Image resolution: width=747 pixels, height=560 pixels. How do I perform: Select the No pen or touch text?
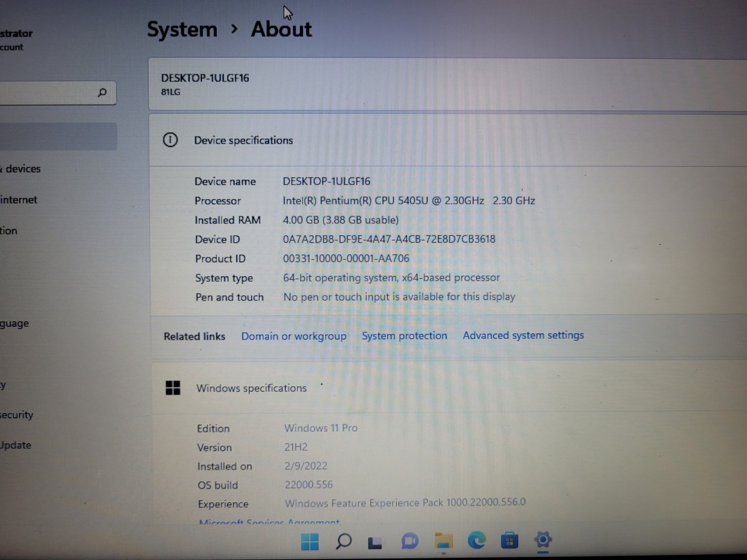click(399, 297)
